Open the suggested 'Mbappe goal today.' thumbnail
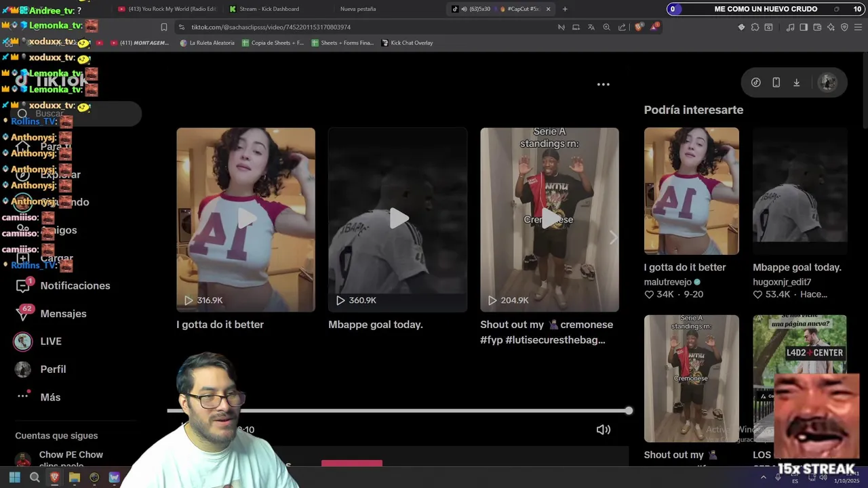 coord(800,191)
